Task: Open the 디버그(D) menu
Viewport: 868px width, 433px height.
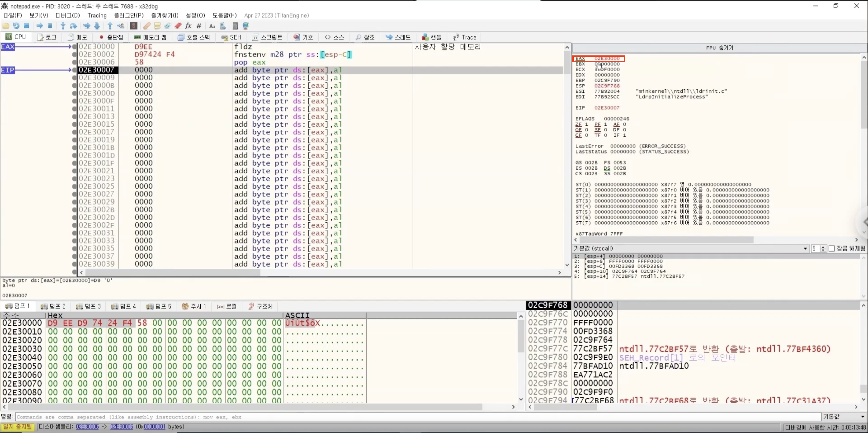Action: (67, 16)
